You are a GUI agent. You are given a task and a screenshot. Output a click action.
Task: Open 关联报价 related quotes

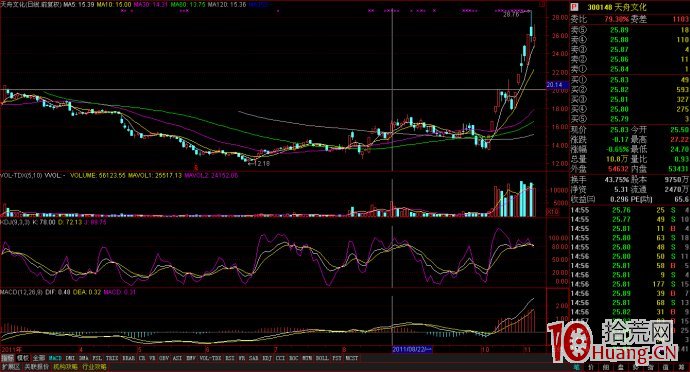coord(37,367)
